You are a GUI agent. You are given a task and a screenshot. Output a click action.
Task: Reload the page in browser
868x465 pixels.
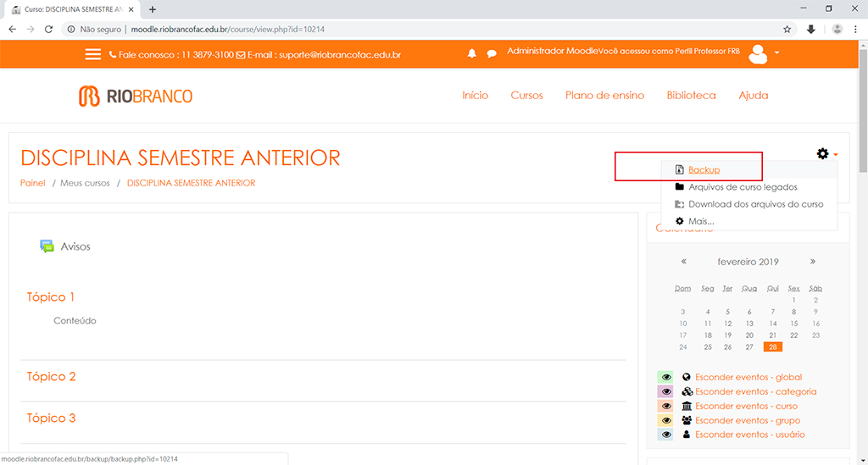tap(48, 30)
